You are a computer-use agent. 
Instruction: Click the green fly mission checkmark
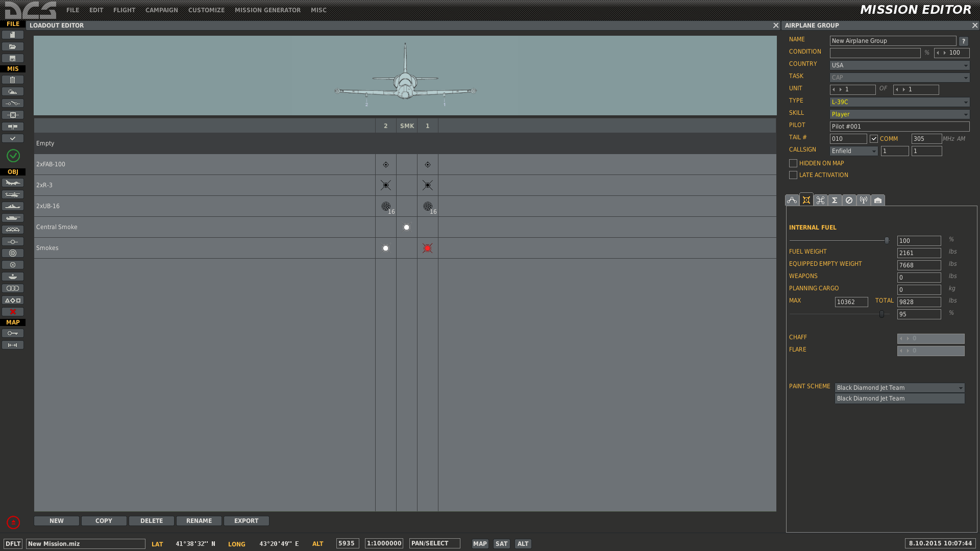tap(13, 156)
